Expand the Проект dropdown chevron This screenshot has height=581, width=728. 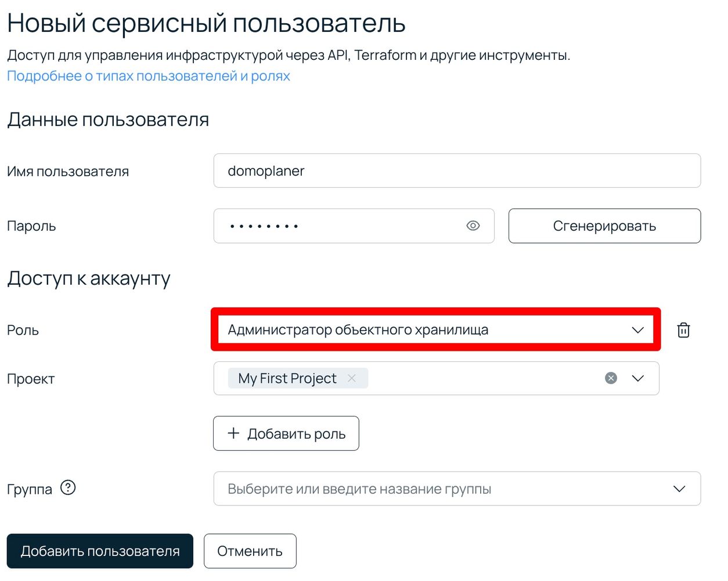[x=637, y=378]
